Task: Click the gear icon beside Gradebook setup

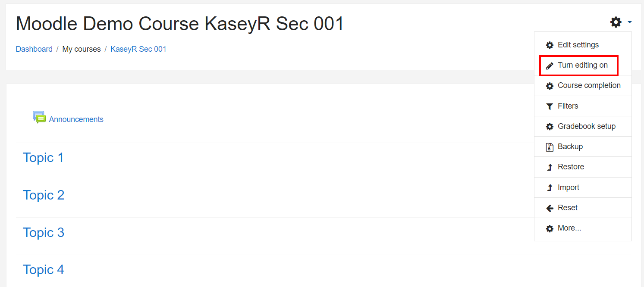Action: pos(550,127)
